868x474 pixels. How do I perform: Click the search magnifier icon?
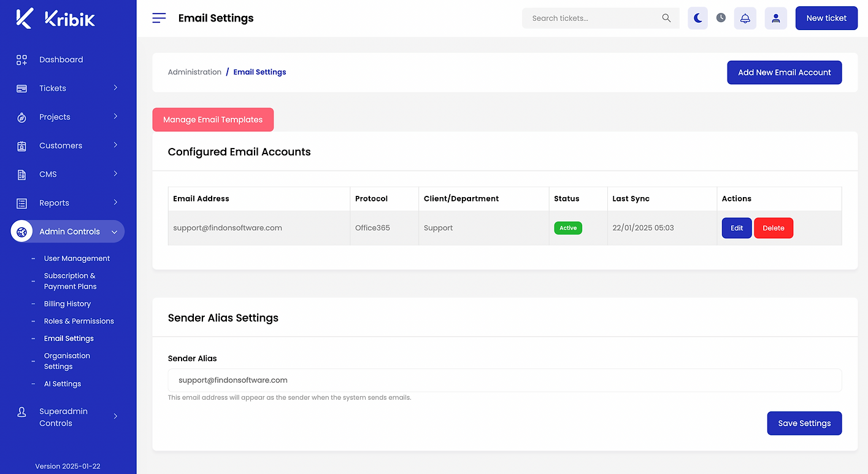[666, 18]
